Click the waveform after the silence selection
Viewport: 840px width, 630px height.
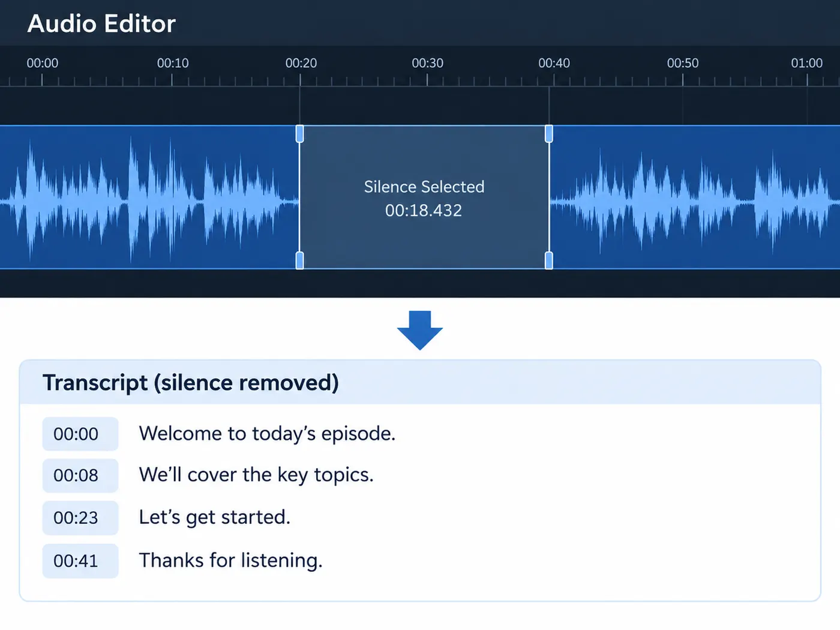[695, 197]
